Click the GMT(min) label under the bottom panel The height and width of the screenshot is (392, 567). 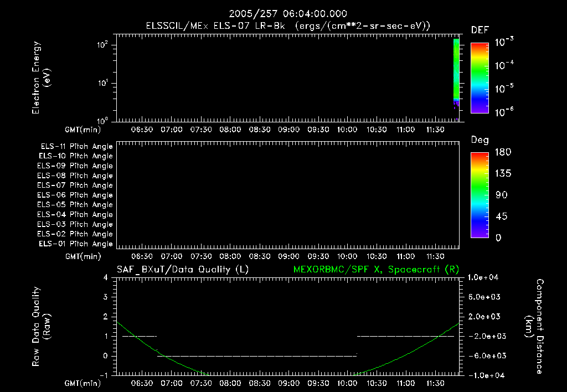click(x=83, y=383)
